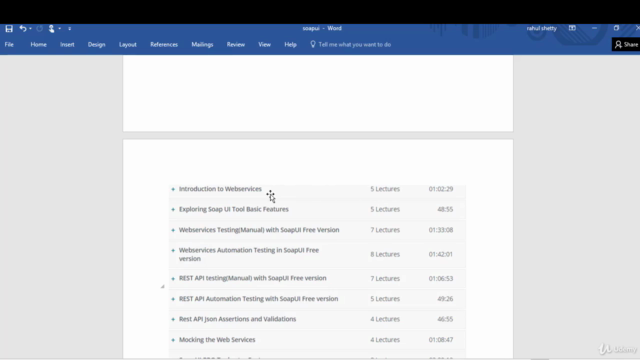Screen dimensions: 640x360
Task: Expand REST API testing(Manual) plus icon
Action: click(173, 278)
